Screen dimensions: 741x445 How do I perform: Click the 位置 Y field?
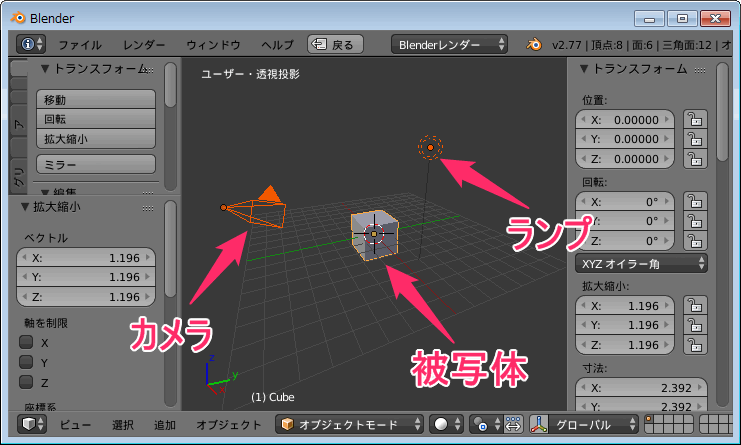pyautogui.click(x=625, y=139)
